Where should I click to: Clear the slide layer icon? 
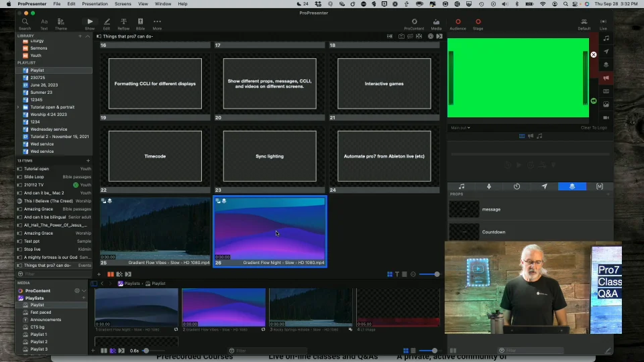[x=606, y=91]
